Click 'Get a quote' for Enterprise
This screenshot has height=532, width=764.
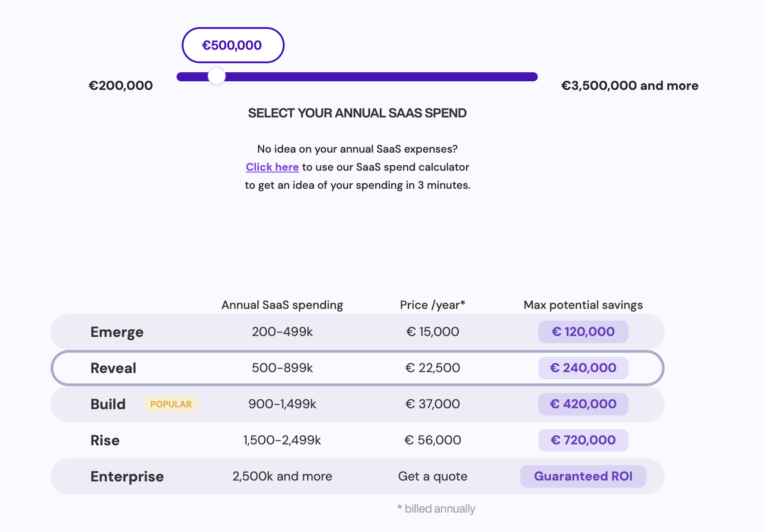point(433,476)
